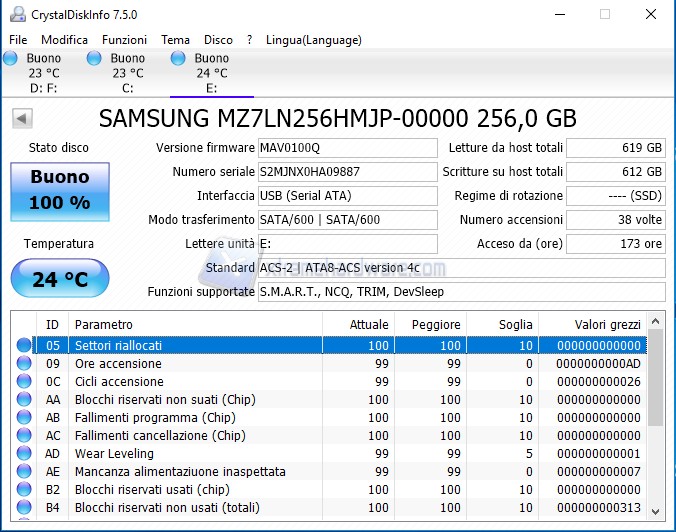
Task: Click the status orb for D: F: disk
Action: tap(11, 59)
